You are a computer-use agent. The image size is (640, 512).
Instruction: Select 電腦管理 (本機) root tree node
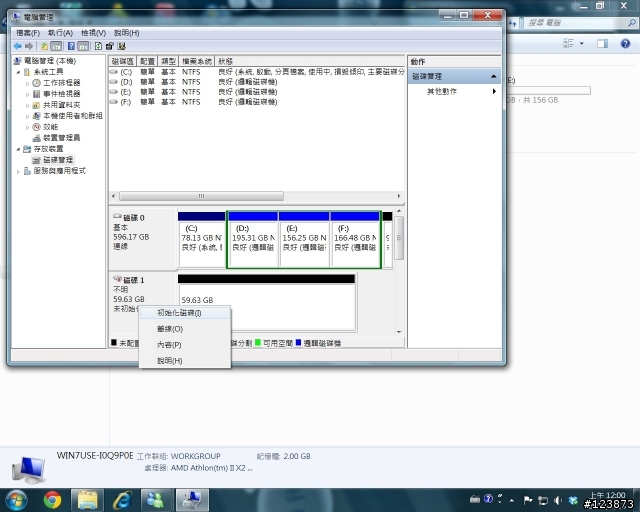(x=50, y=61)
